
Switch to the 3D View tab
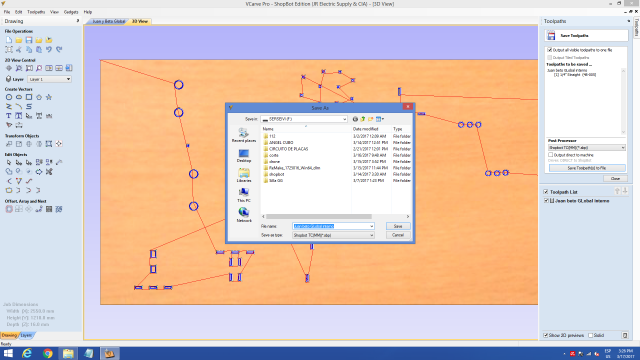click(140, 21)
